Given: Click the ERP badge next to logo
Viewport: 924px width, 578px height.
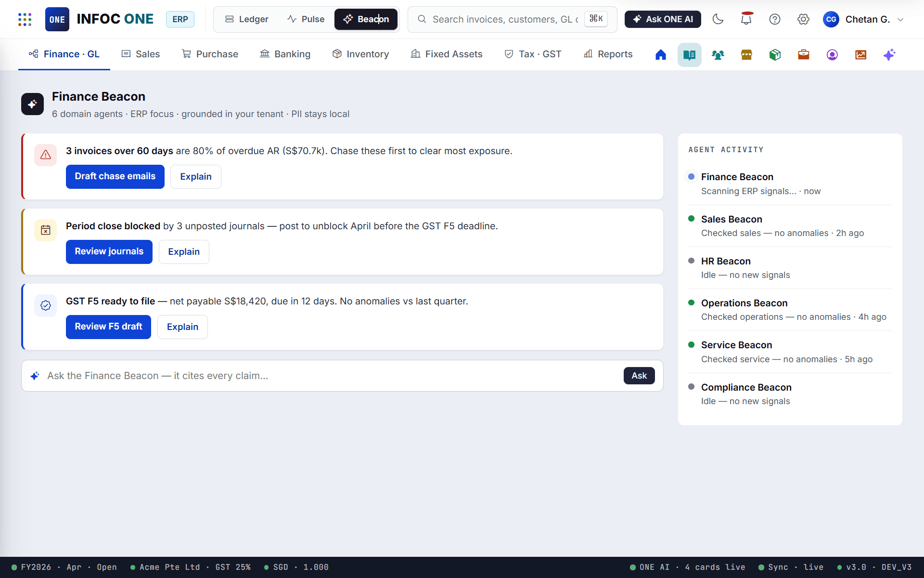Looking at the screenshot, I should pos(180,19).
